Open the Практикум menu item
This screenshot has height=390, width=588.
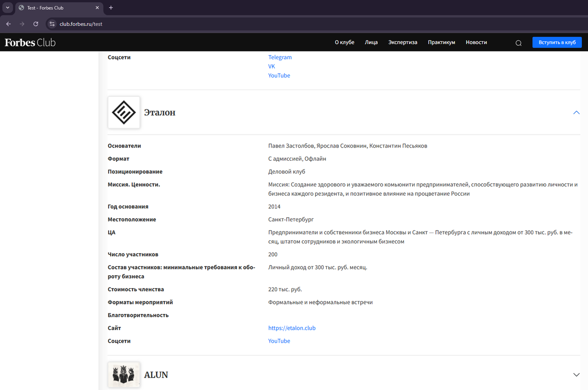[441, 42]
